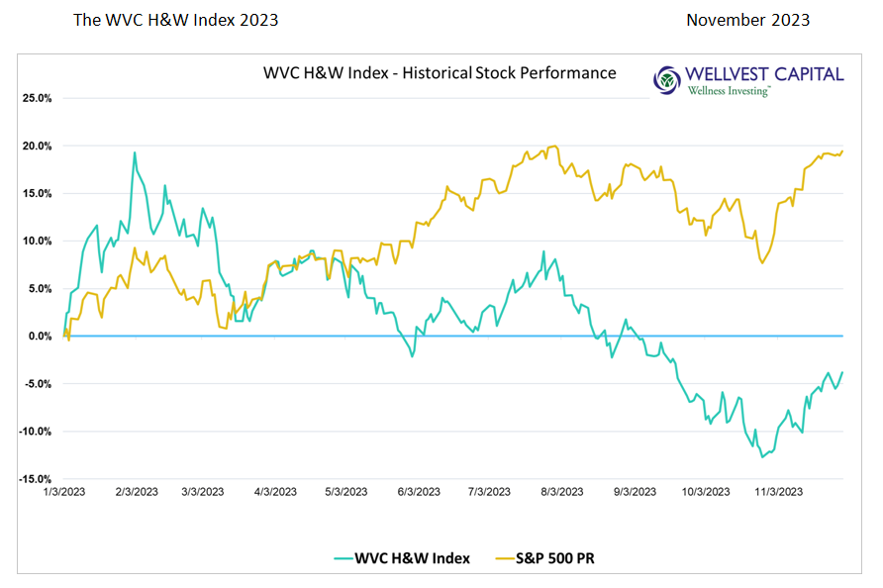Click the 0.0% y-axis label

[38, 336]
